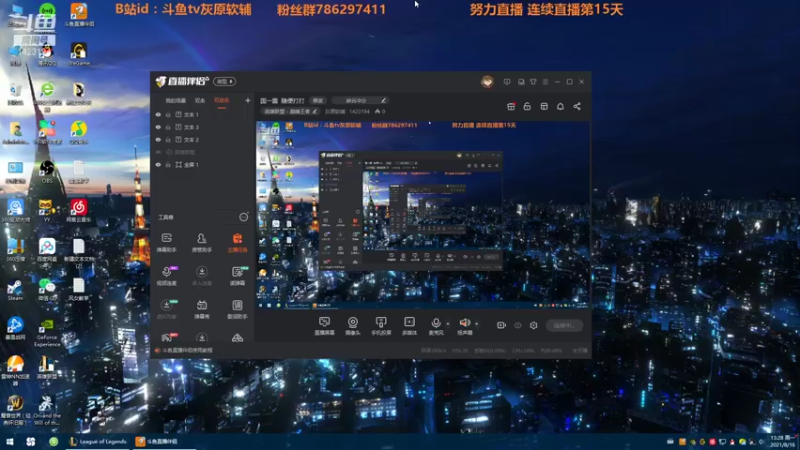800x450 pixels.
Task: Click the live preview canvas
Action: pyautogui.click(x=422, y=215)
